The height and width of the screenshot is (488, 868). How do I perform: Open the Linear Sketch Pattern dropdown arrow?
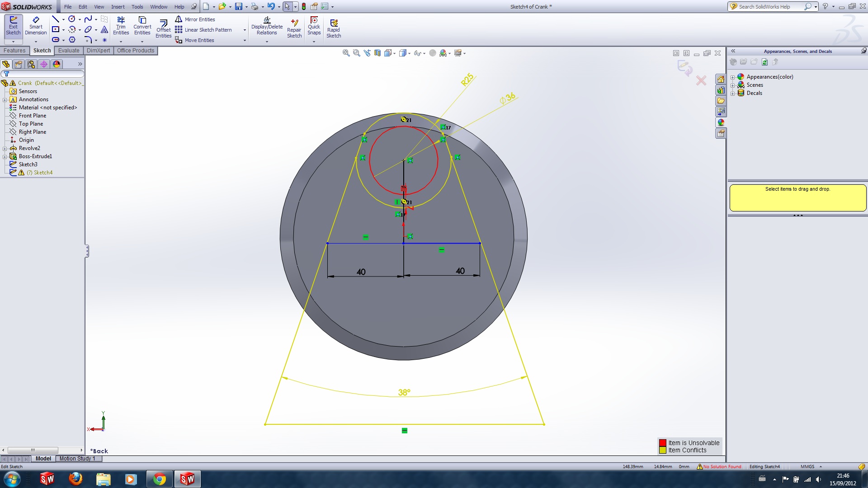point(245,30)
